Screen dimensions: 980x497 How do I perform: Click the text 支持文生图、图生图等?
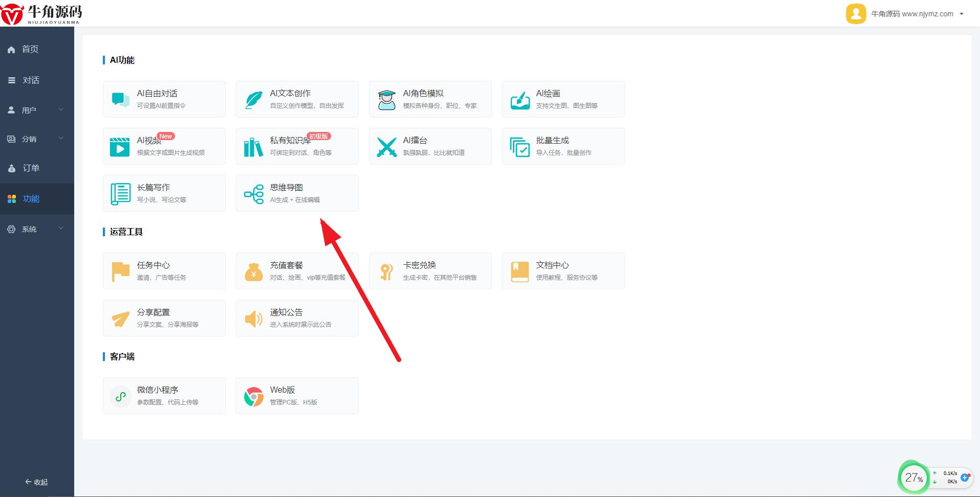click(567, 106)
